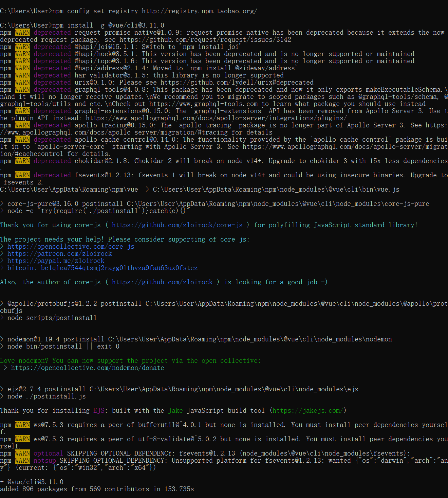The height and width of the screenshot is (498, 448).
Task: Click the vue.js bin path text
Action: tap(276, 189)
